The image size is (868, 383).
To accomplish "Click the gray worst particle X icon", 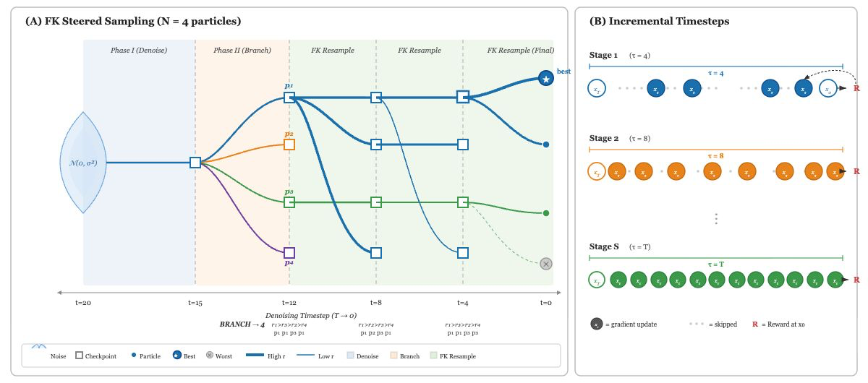I will click(x=546, y=264).
